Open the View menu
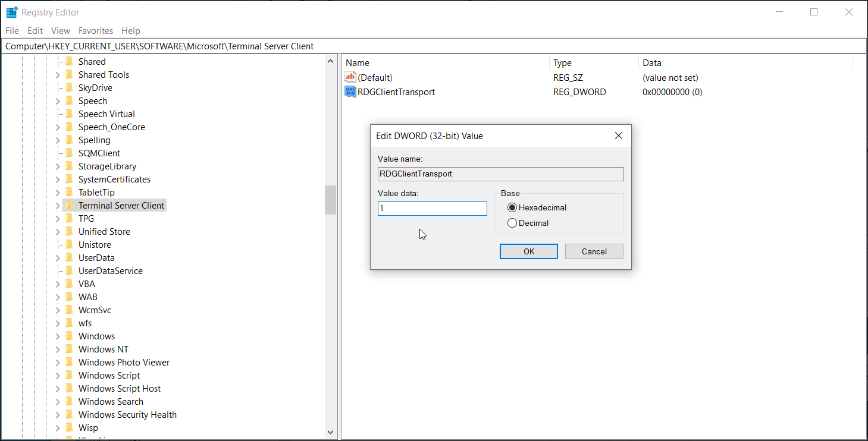The height and width of the screenshot is (441, 868). tap(61, 30)
